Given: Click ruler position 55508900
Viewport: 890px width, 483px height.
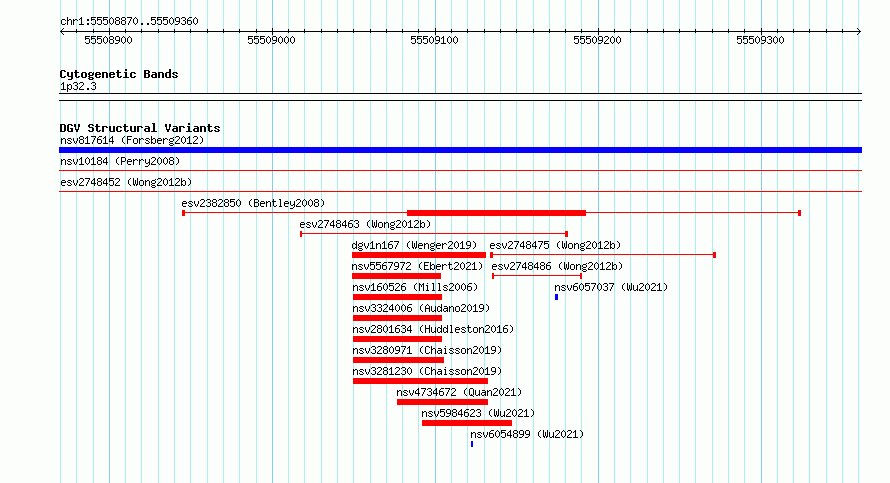Looking at the screenshot, I should tap(108, 40).
